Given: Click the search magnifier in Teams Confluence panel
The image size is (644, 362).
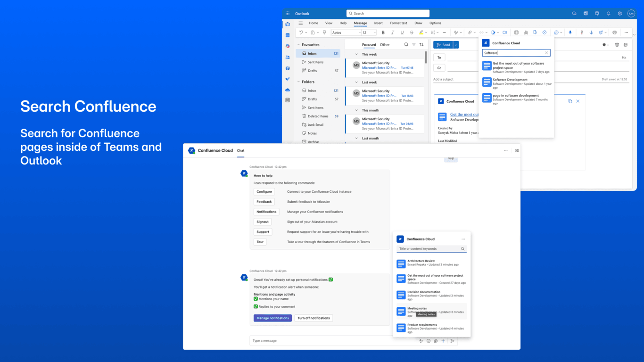Looking at the screenshot, I should tap(462, 249).
